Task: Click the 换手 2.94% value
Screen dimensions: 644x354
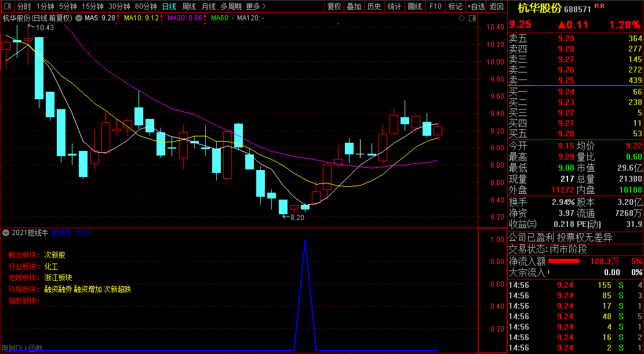Action: tap(563, 203)
